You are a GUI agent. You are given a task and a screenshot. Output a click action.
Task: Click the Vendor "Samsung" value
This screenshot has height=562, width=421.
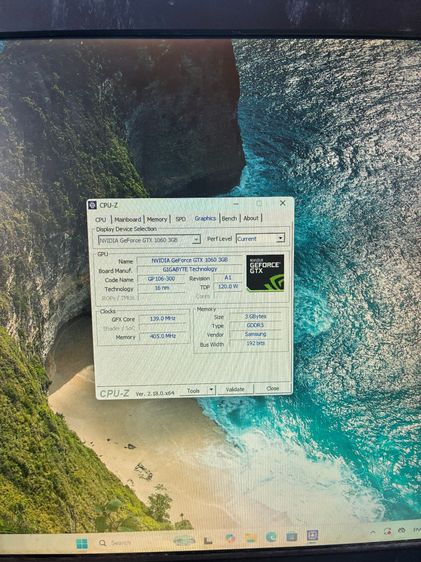click(255, 334)
